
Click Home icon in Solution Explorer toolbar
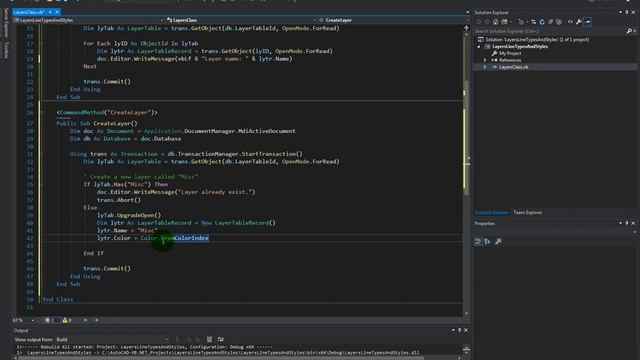[495, 22]
